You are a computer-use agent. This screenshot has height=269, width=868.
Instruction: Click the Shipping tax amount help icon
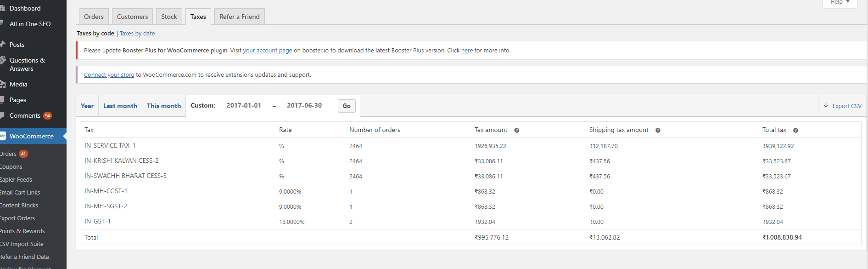[x=658, y=131]
